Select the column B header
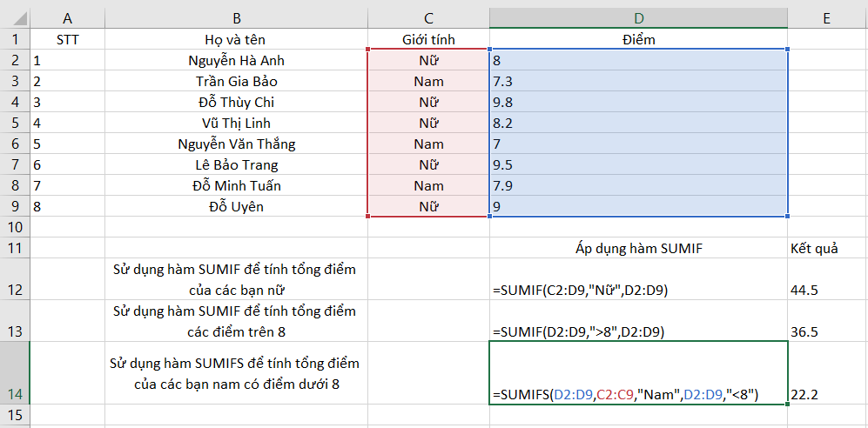The width and height of the screenshot is (868, 428). tap(236, 17)
